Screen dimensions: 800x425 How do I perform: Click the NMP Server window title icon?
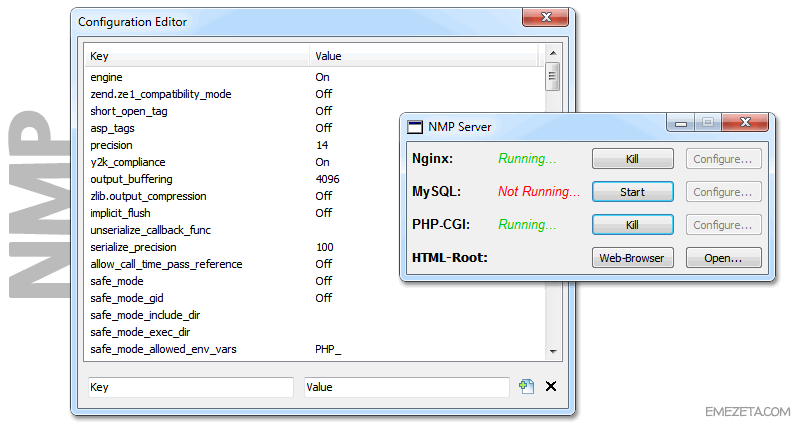[415, 127]
